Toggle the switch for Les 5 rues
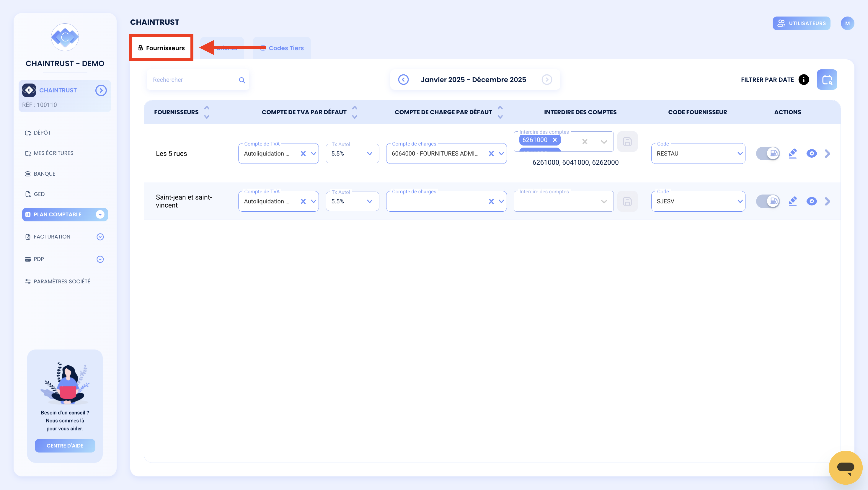868x490 pixels. tap(768, 153)
